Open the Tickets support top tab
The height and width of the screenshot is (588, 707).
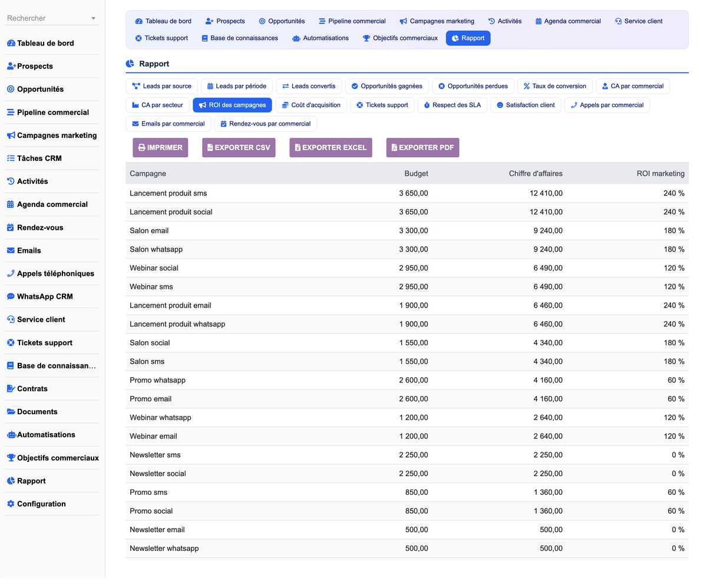point(161,38)
